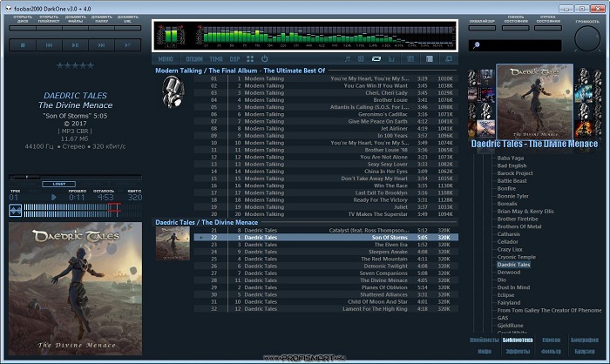
Task: Rate the track using the stars
Action: point(75,65)
